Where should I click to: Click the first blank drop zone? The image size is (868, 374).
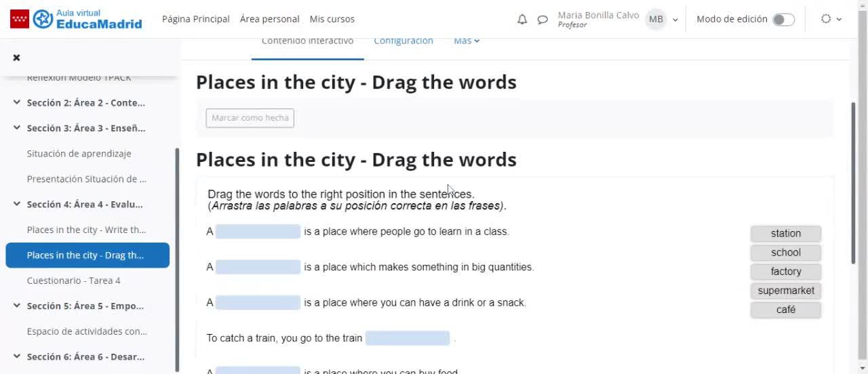tap(258, 232)
